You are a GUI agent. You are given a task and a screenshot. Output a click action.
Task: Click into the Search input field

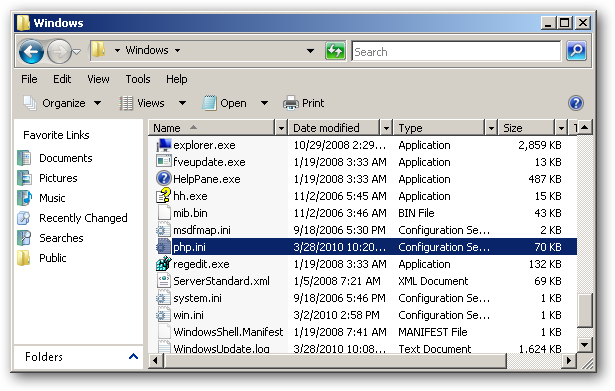point(456,51)
